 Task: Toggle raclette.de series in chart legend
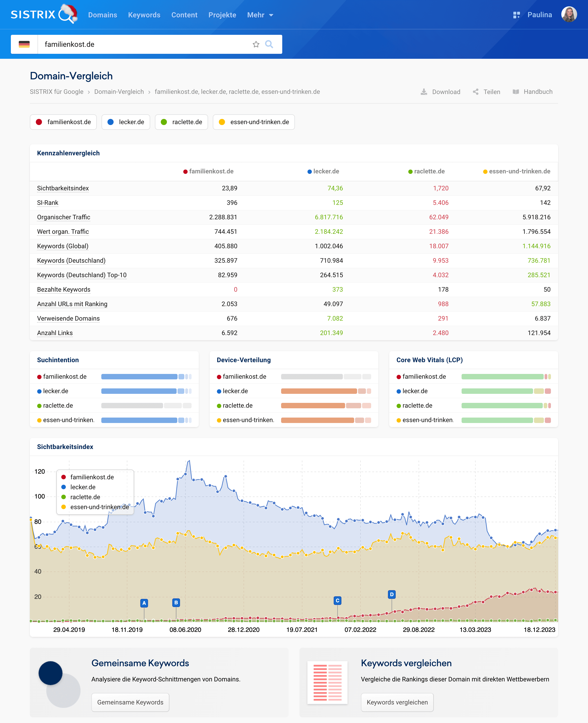click(x=85, y=497)
